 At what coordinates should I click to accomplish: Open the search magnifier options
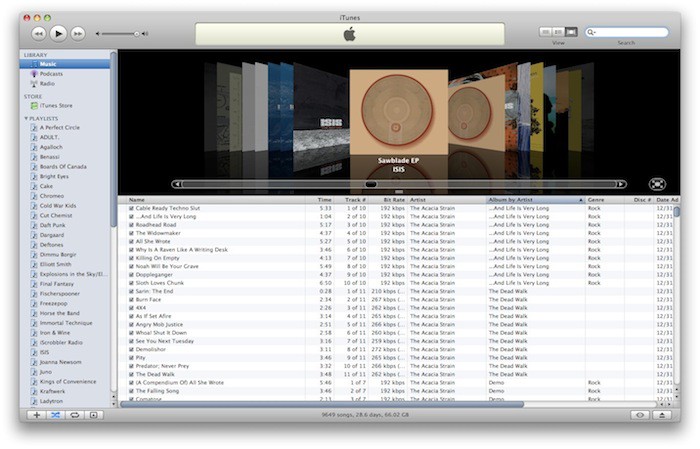592,32
